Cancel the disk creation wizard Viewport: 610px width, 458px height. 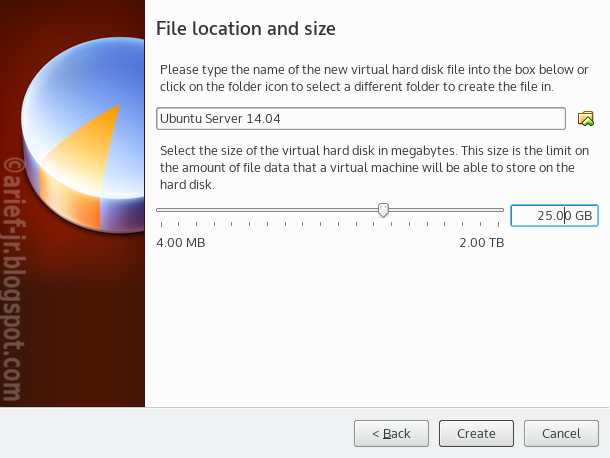pos(561,433)
